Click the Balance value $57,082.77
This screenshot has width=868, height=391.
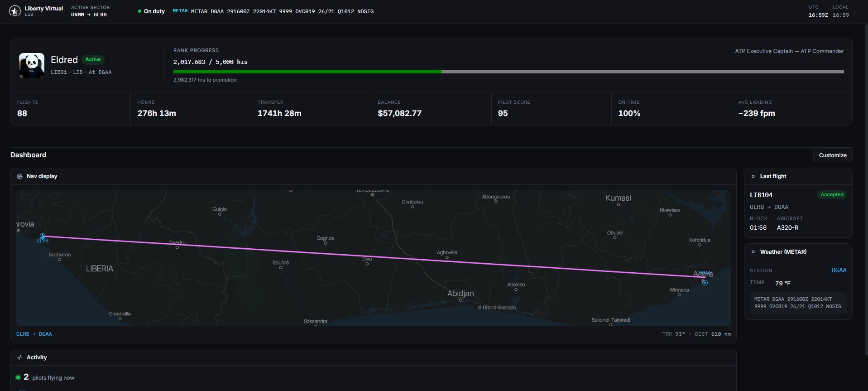[x=399, y=113]
